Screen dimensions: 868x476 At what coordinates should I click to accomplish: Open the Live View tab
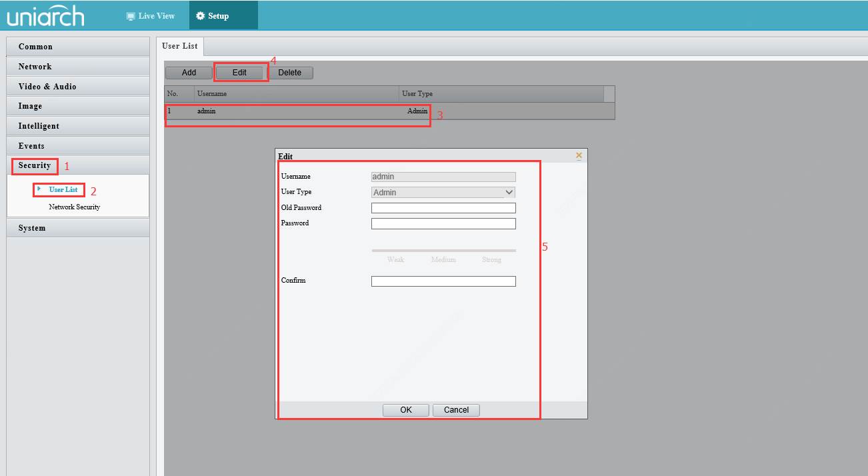pos(151,16)
